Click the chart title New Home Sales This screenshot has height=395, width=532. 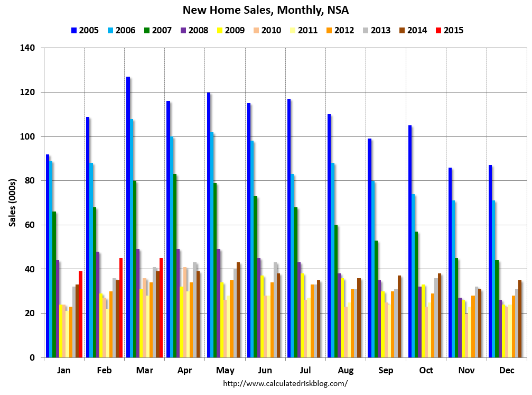pos(266,10)
